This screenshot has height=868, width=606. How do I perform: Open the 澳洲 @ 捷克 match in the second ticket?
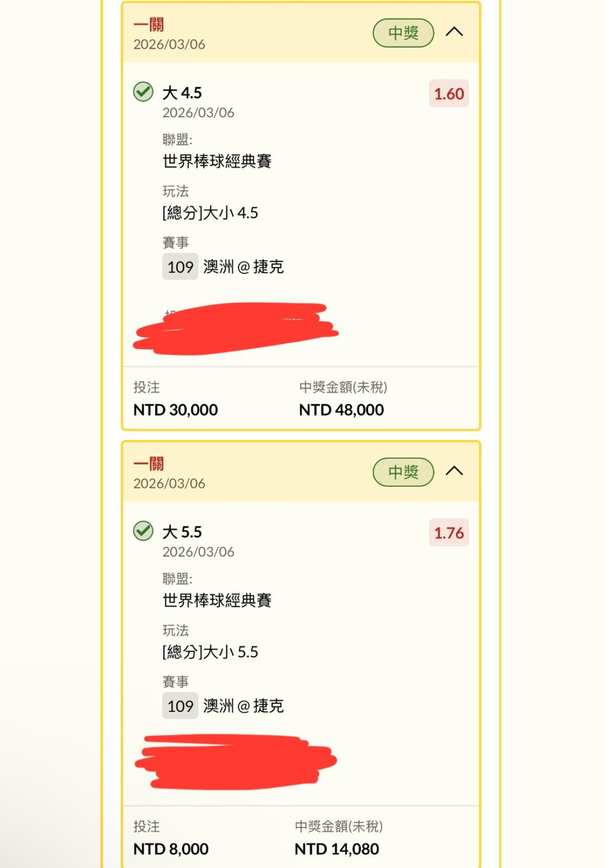[244, 706]
